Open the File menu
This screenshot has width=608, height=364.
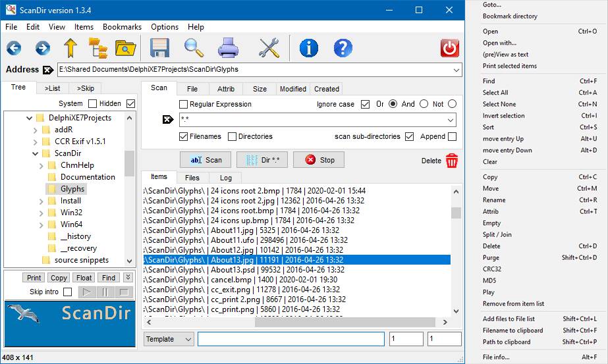click(x=11, y=27)
